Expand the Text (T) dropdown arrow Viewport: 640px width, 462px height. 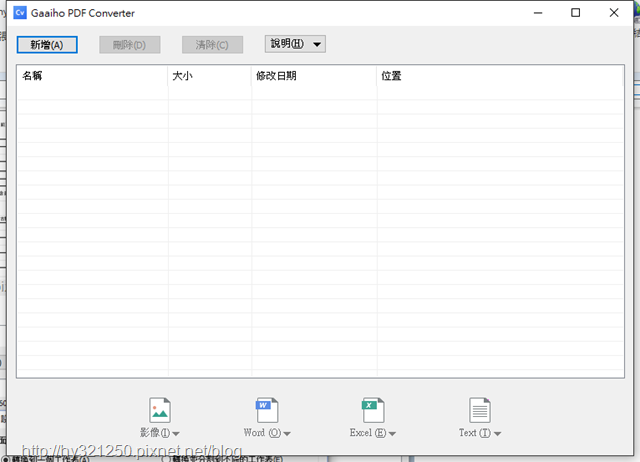coord(498,434)
